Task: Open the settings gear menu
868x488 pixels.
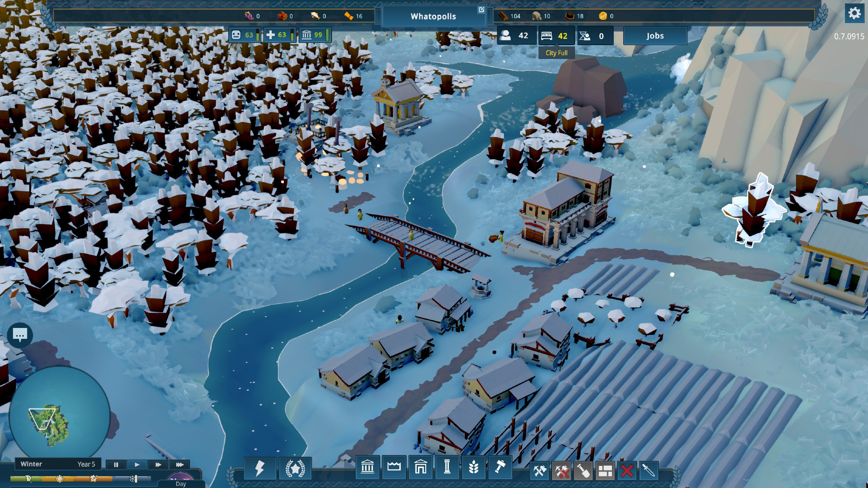Action: [x=854, y=13]
